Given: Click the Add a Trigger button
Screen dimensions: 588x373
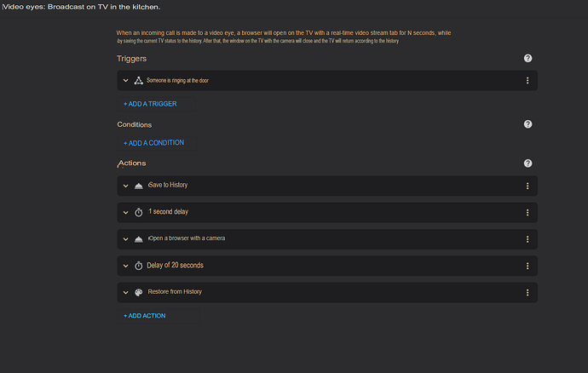Looking at the screenshot, I should [150, 104].
